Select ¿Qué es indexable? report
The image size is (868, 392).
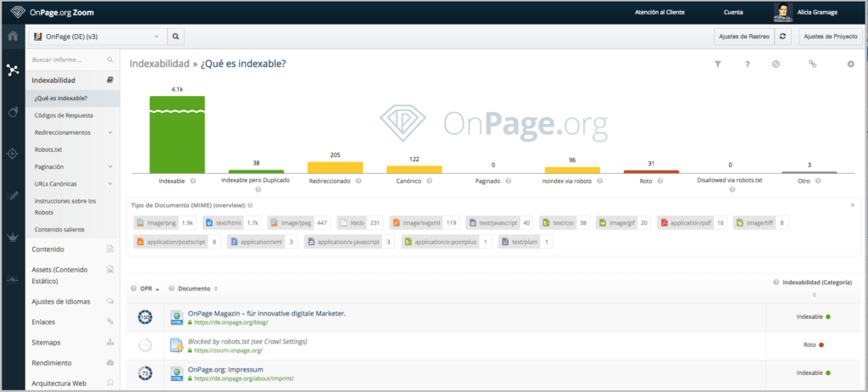pos(73,98)
